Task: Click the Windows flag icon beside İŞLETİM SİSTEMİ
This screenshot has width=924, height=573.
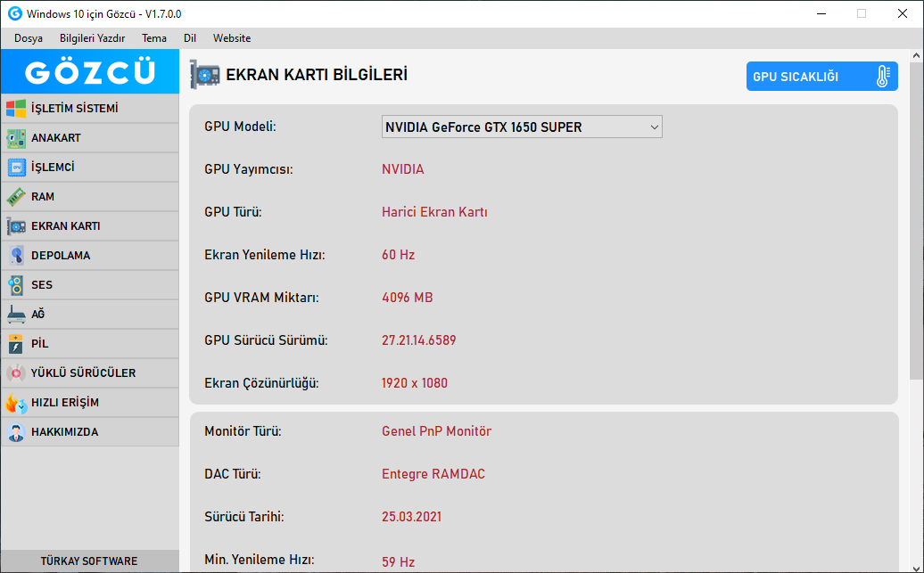Action: click(16, 109)
